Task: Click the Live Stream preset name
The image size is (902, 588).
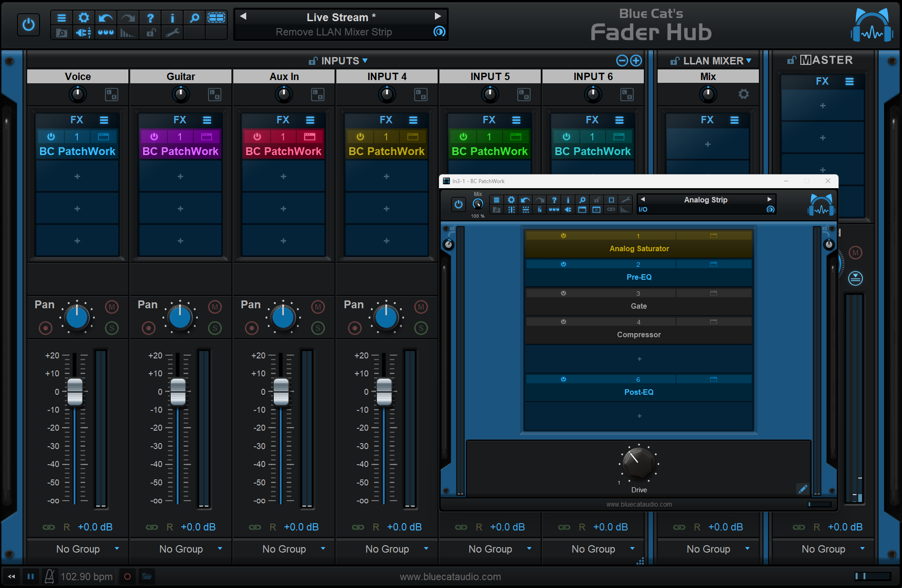Action: point(341,17)
